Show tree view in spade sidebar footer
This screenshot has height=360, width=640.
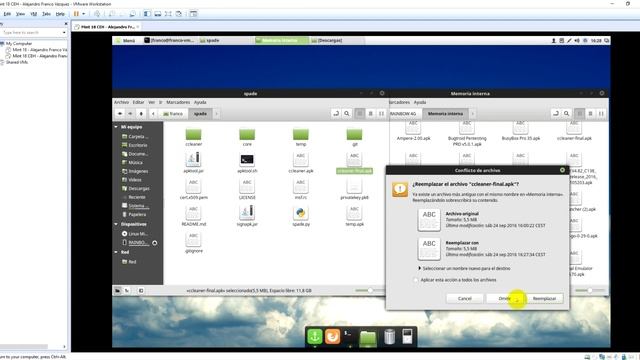pyautogui.click(x=127, y=291)
